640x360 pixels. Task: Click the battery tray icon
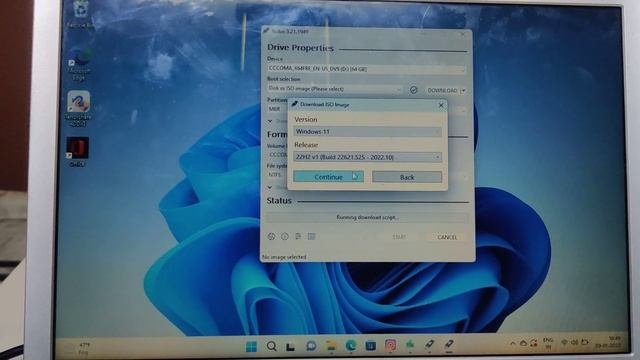coord(584,342)
